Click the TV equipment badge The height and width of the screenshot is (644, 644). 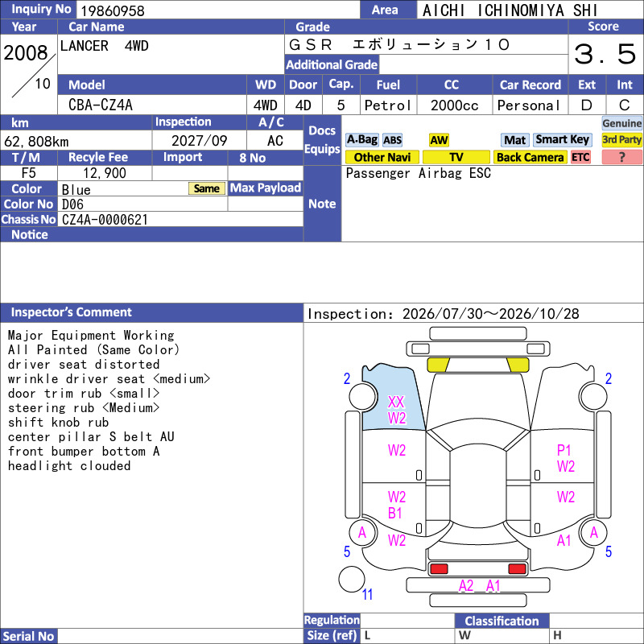(x=456, y=157)
